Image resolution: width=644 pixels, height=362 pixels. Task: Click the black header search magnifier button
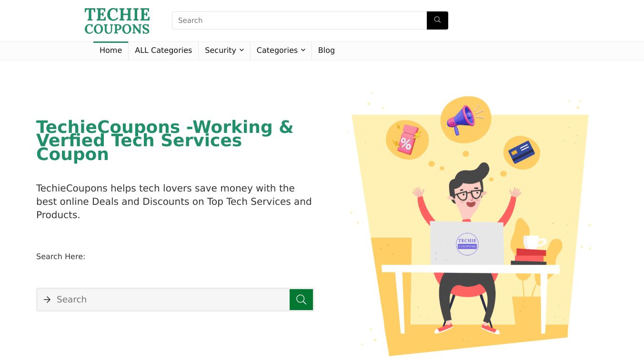tap(437, 20)
